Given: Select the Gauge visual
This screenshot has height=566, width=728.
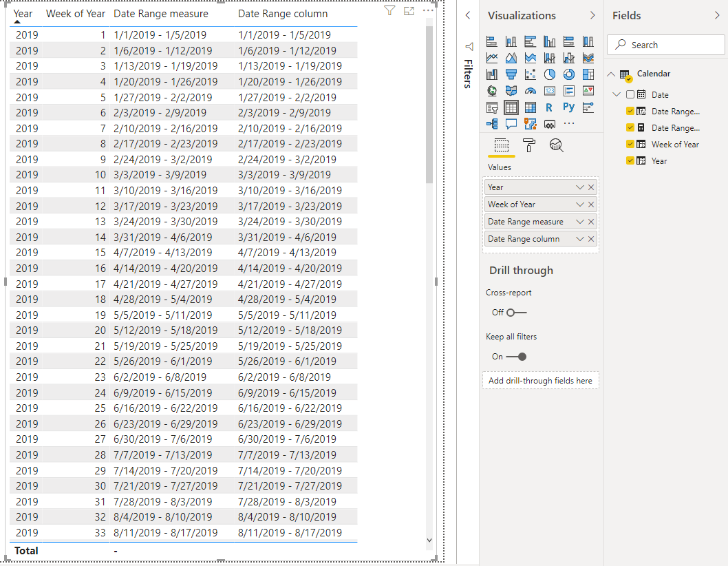Looking at the screenshot, I should click(531, 91).
